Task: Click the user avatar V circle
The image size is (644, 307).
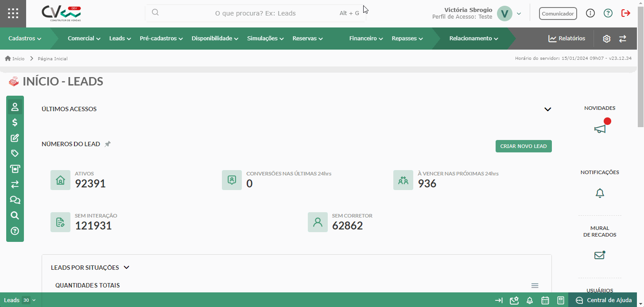Action: coord(504,13)
